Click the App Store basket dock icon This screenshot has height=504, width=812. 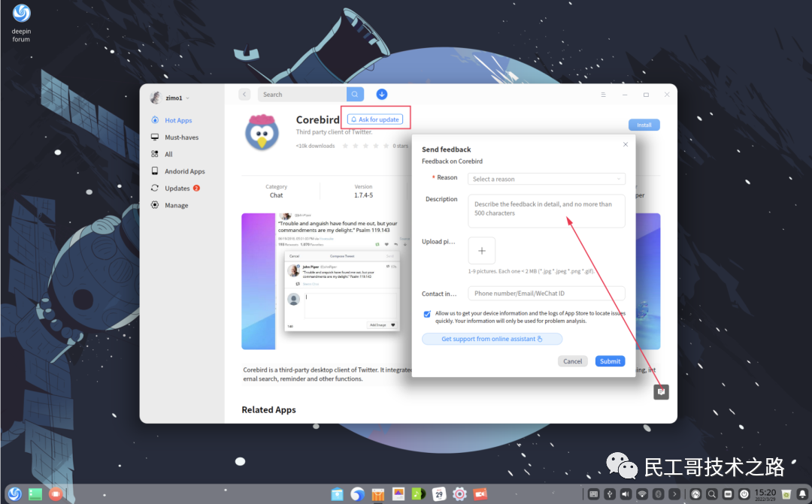point(378,495)
